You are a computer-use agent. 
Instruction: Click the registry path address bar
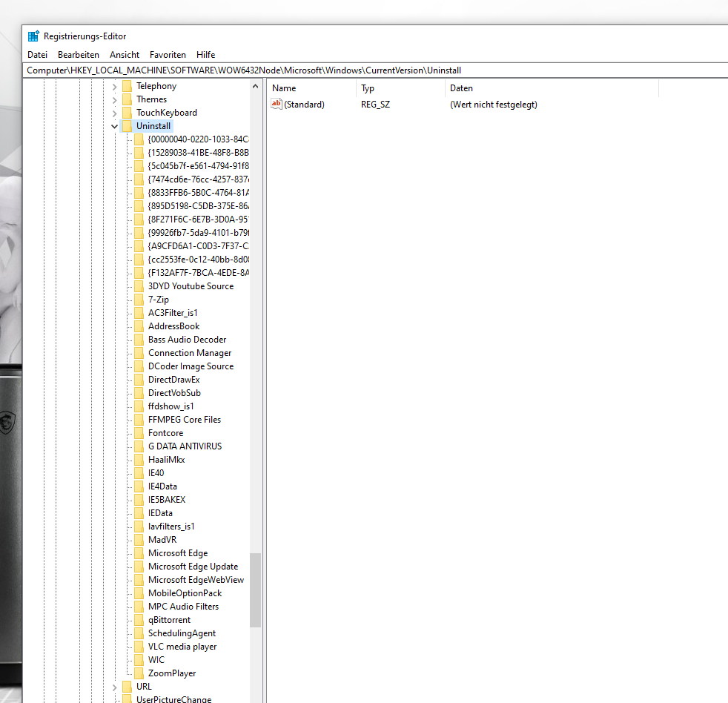tap(375, 70)
